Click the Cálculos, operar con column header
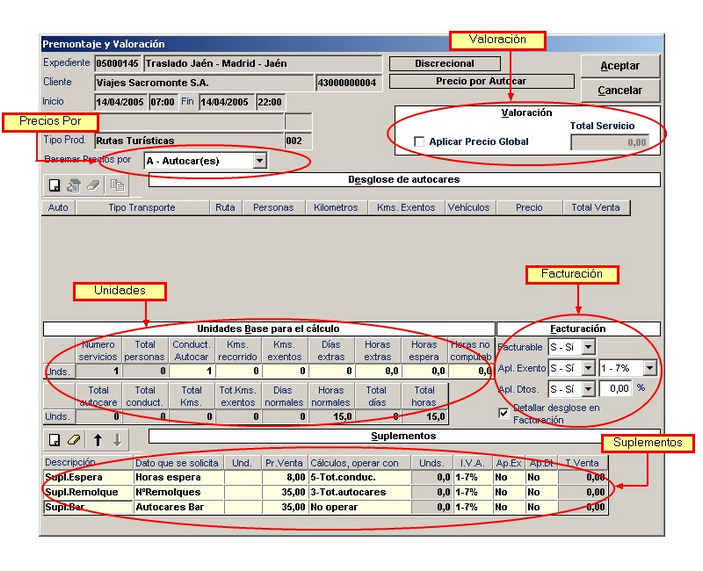This screenshot has height=571, width=703. (x=360, y=463)
